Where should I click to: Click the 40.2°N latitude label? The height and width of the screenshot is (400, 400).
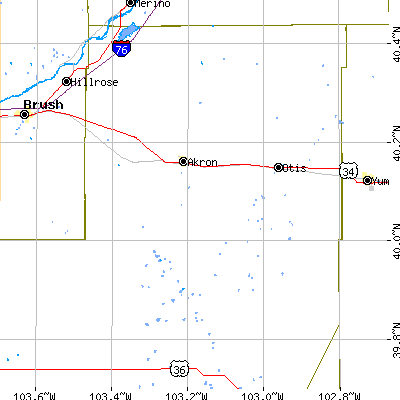point(396,143)
